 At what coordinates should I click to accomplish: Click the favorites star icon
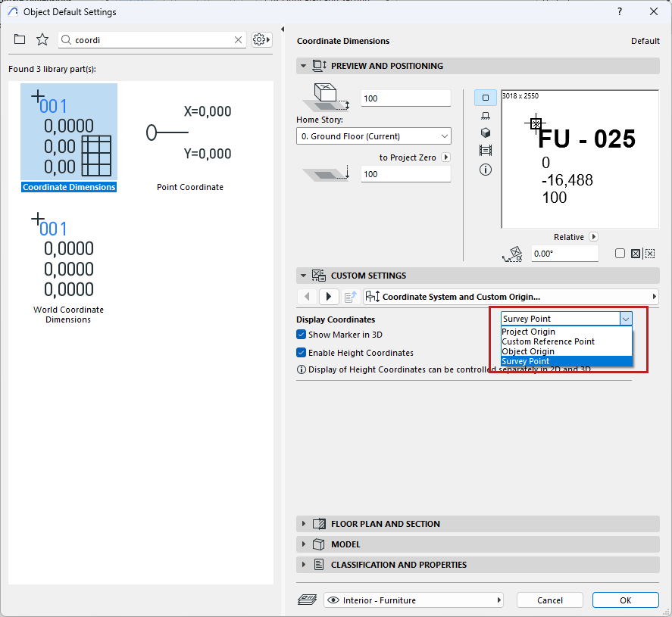click(42, 39)
